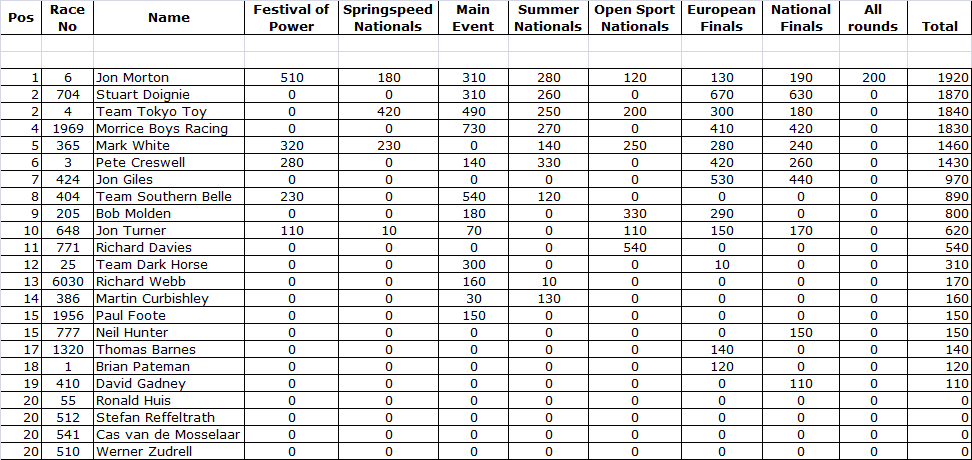Select race number 6030 cell
972x460 pixels.
tap(68, 281)
